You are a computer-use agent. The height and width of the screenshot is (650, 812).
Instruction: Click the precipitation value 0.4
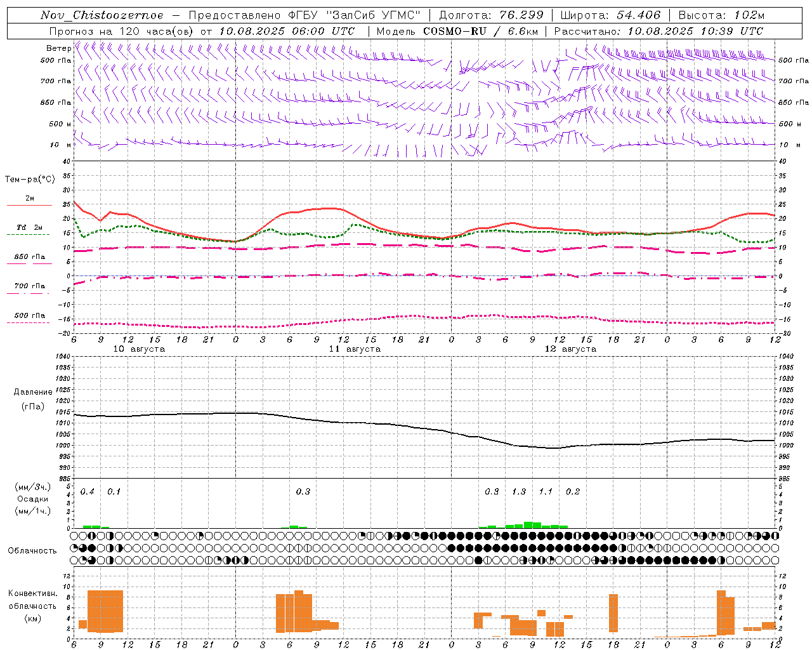pyautogui.click(x=88, y=491)
